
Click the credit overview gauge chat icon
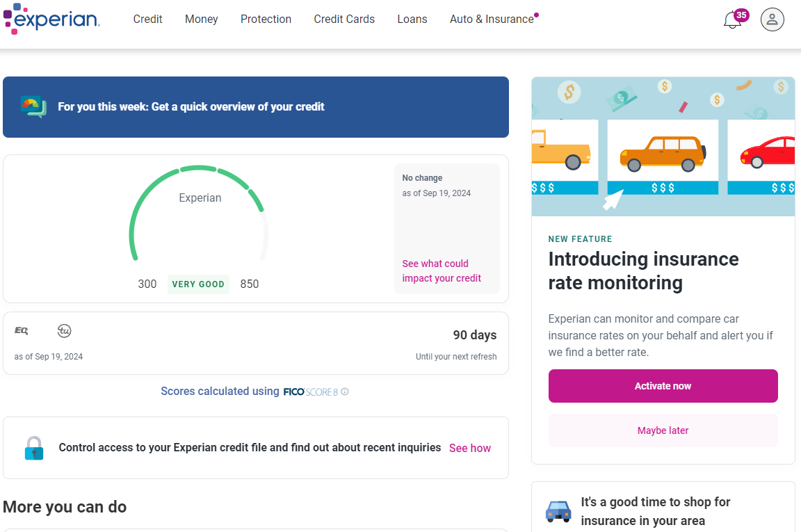pos(33,107)
